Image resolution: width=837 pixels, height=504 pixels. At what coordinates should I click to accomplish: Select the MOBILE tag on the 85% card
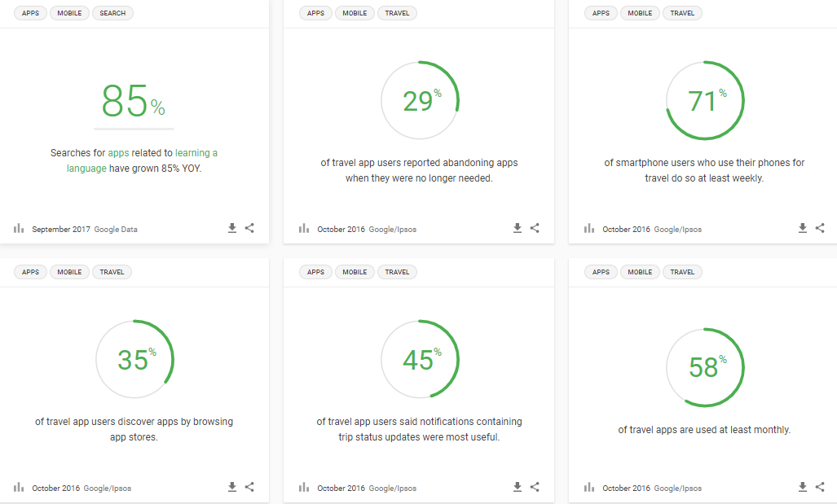tap(69, 13)
